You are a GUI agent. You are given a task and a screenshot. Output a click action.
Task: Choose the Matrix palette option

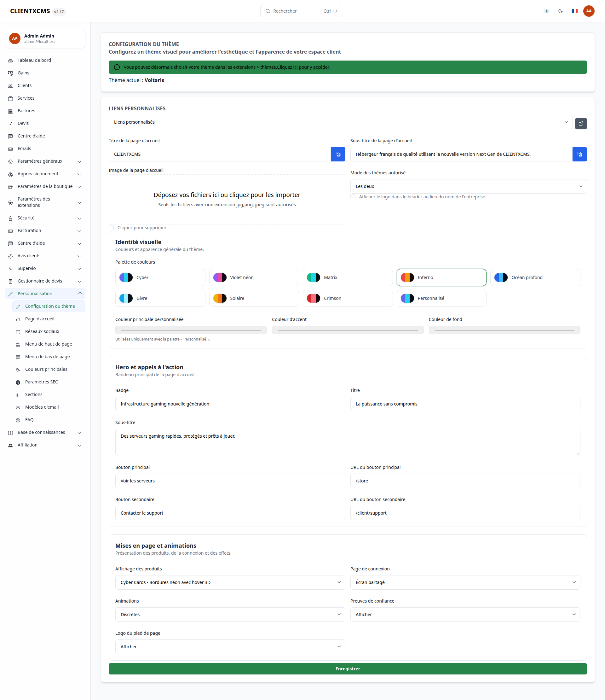pyautogui.click(x=347, y=277)
